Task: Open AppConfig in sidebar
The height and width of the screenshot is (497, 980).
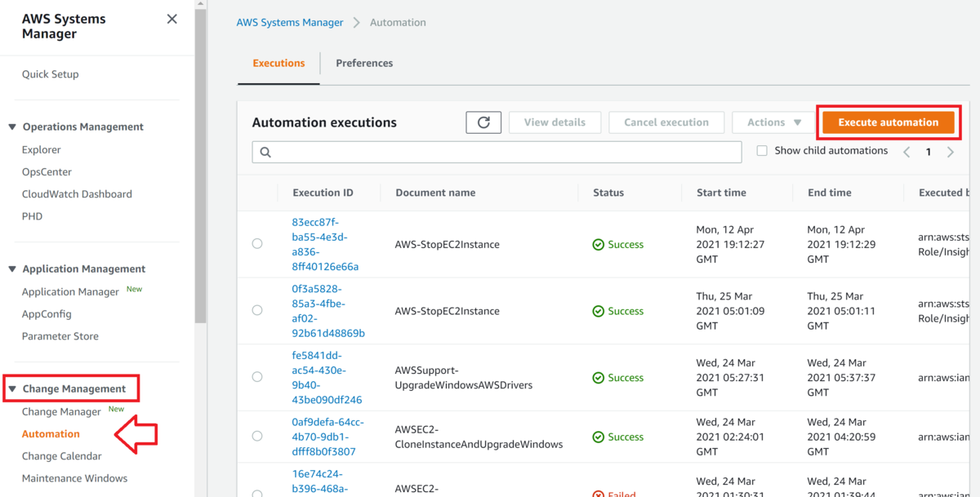Action: pyautogui.click(x=47, y=314)
